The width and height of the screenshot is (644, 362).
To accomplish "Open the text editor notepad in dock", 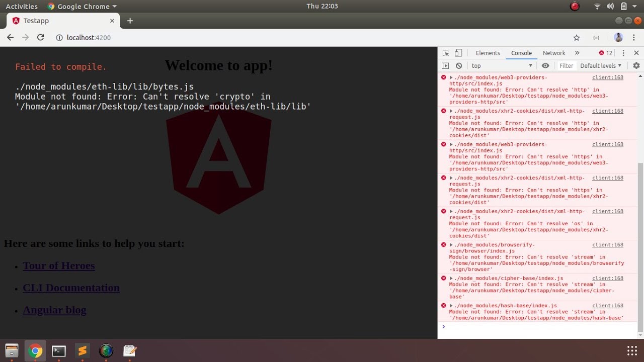I will click(x=129, y=350).
